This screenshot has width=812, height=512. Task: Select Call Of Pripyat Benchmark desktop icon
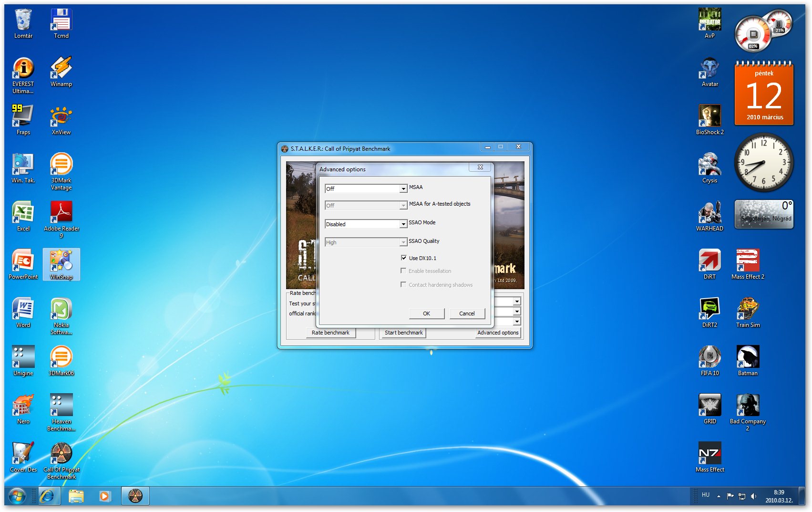[x=61, y=460]
